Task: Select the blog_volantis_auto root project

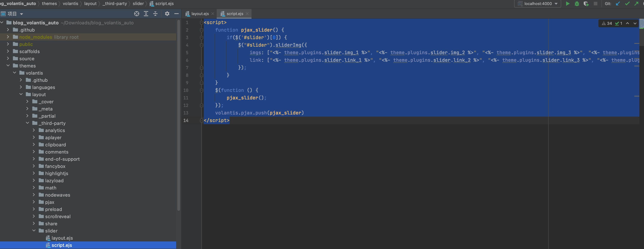Action: click(36, 23)
